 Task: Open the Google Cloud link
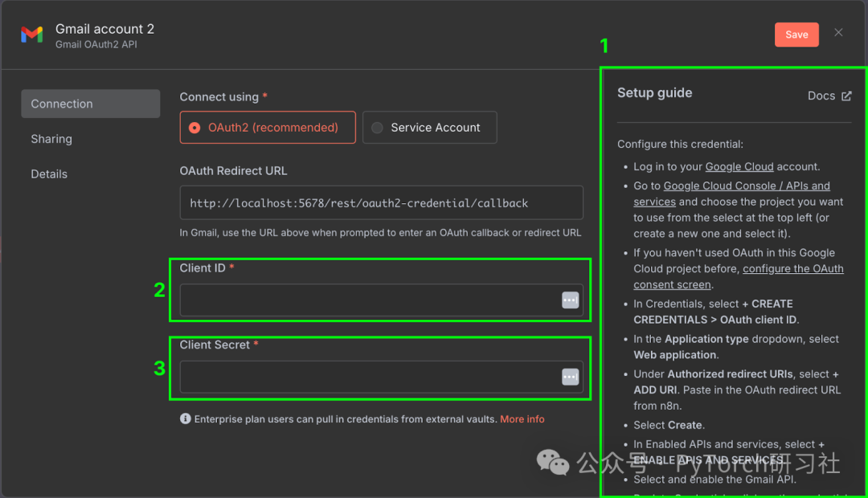(739, 166)
